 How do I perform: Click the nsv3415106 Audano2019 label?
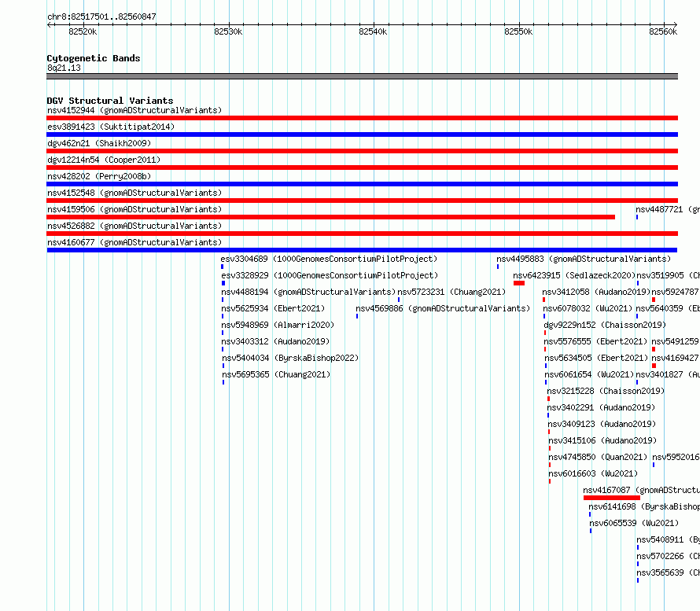tap(602, 440)
